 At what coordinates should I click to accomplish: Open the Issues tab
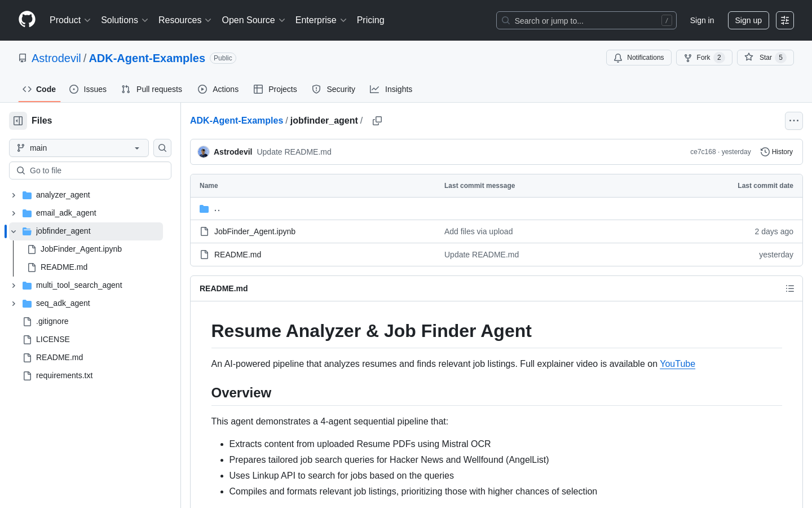[88, 89]
